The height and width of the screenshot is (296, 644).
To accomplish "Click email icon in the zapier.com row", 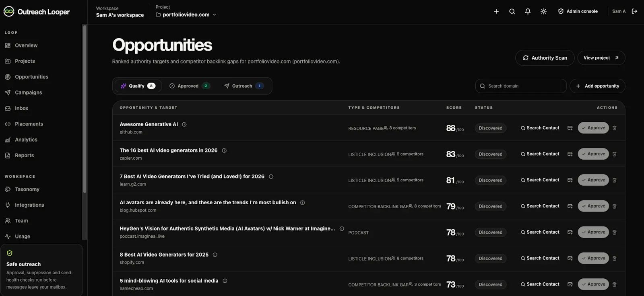I will point(570,154).
